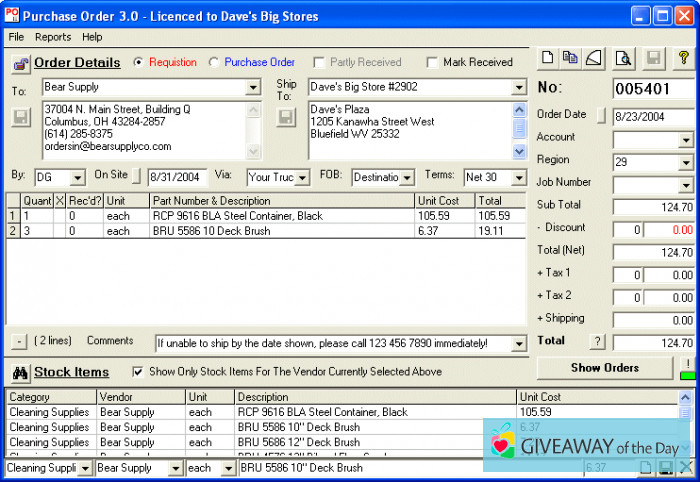
Task: Click the yellow question mark help icon
Action: click(683, 58)
